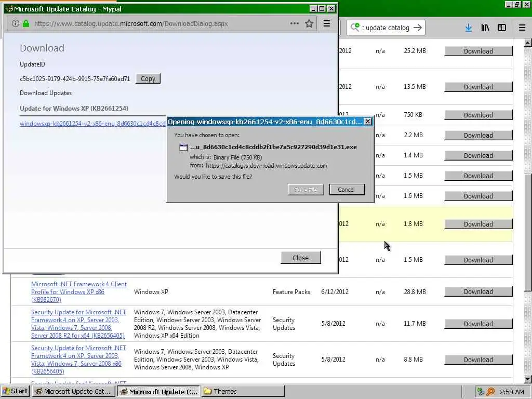This screenshot has width=532, height=399.
Task: Click the search engine icon in main search box
Action: coord(355,28)
